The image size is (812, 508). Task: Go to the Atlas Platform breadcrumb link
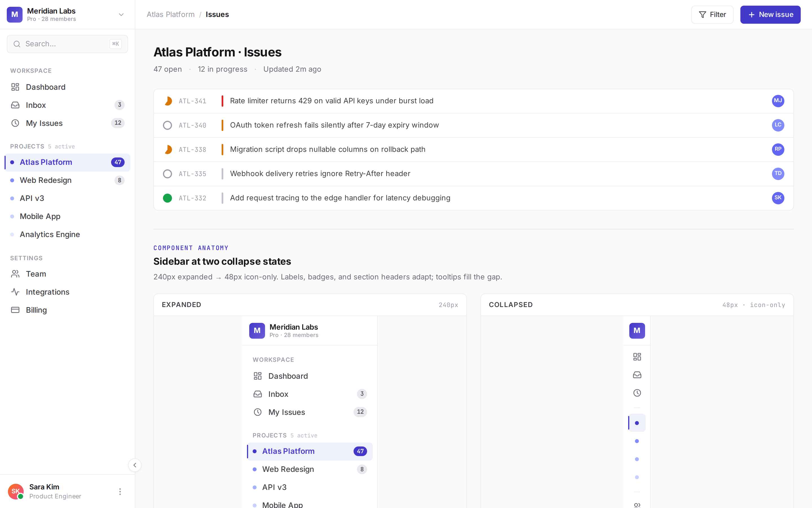pyautogui.click(x=171, y=14)
